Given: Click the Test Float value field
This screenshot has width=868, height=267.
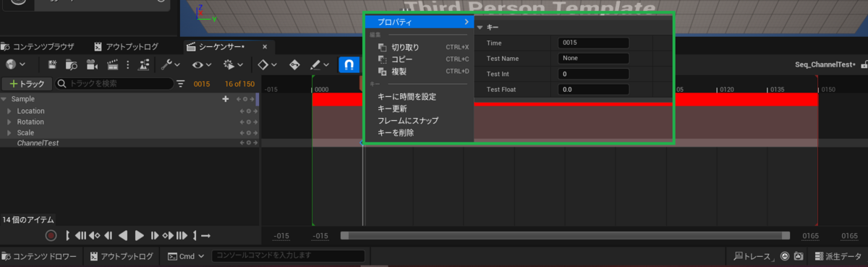Looking at the screenshot, I should click(x=594, y=89).
